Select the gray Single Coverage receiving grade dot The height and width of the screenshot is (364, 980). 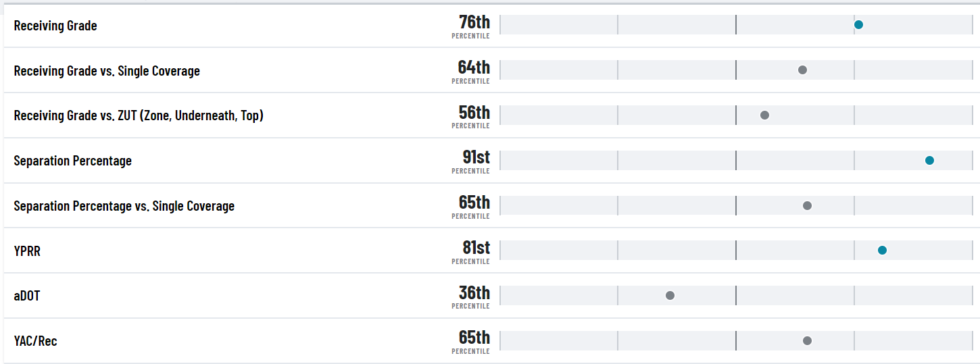tap(802, 70)
